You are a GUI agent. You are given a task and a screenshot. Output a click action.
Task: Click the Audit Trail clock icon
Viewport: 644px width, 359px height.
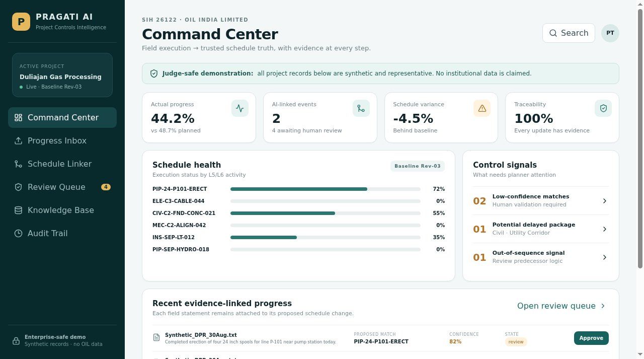(18, 234)
